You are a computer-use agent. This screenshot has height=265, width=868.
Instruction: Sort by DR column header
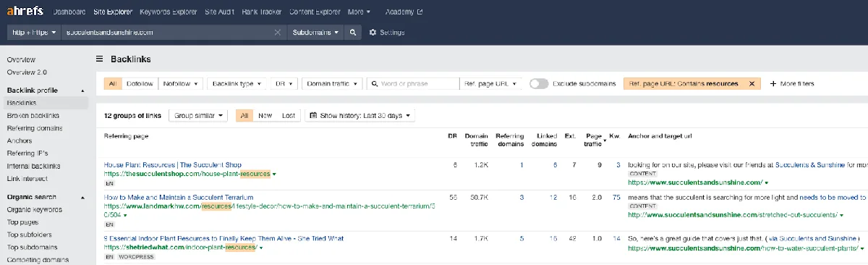point(453,135)
